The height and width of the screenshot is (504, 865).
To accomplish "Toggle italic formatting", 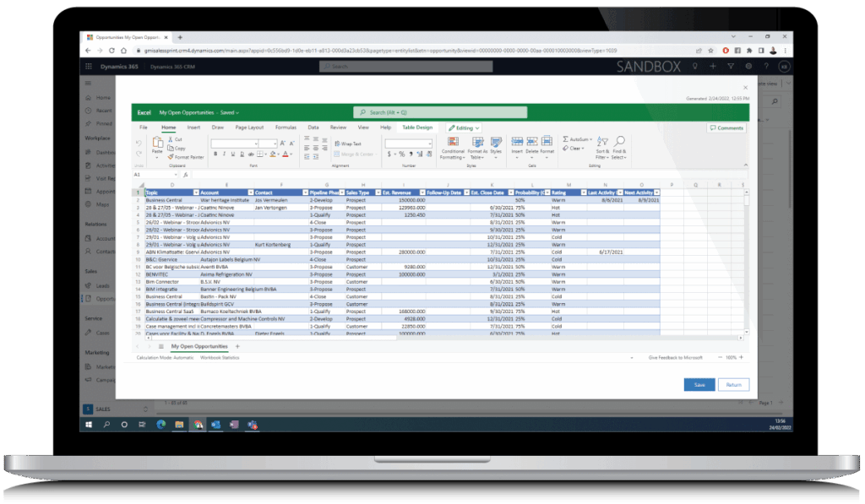I will click(x=224, y=154).
